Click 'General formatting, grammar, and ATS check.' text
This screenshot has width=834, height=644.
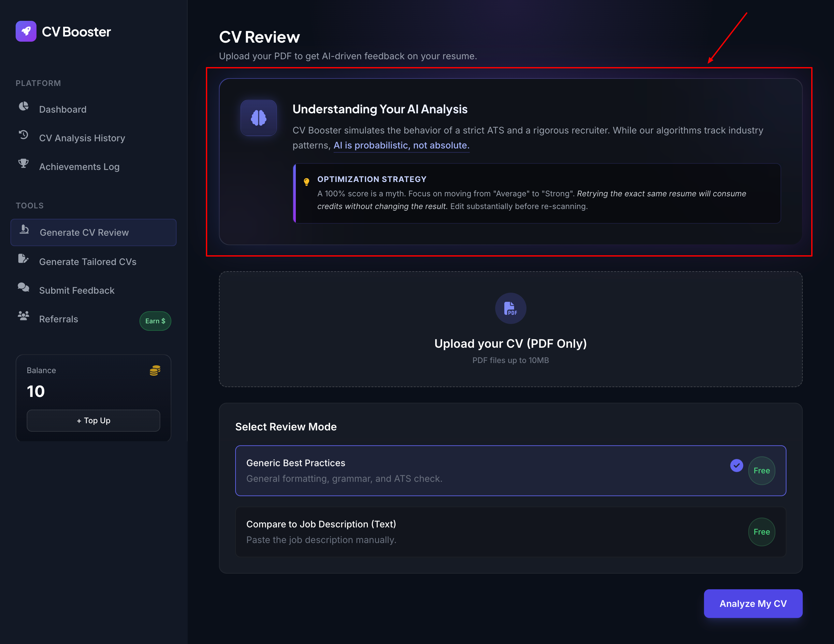pos(344,479)
